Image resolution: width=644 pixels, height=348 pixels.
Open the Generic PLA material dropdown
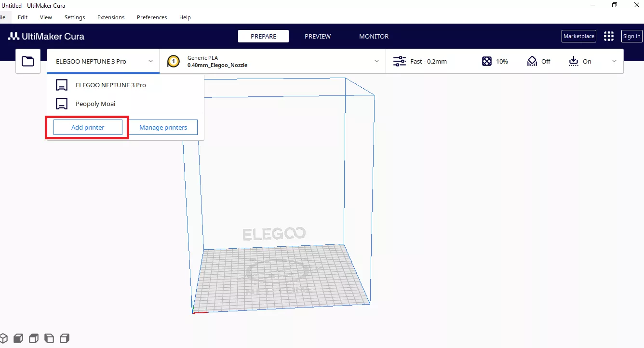coord(376,61)
